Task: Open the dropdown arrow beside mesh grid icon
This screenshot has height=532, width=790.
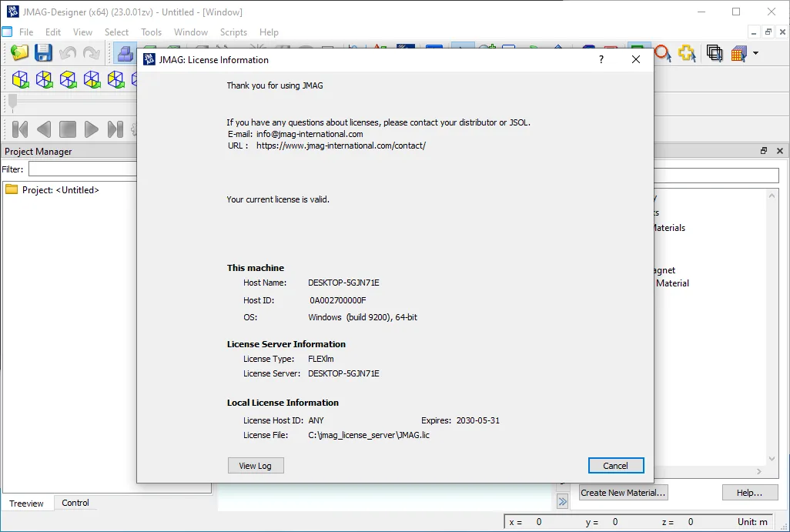Action: click(755, 53)
